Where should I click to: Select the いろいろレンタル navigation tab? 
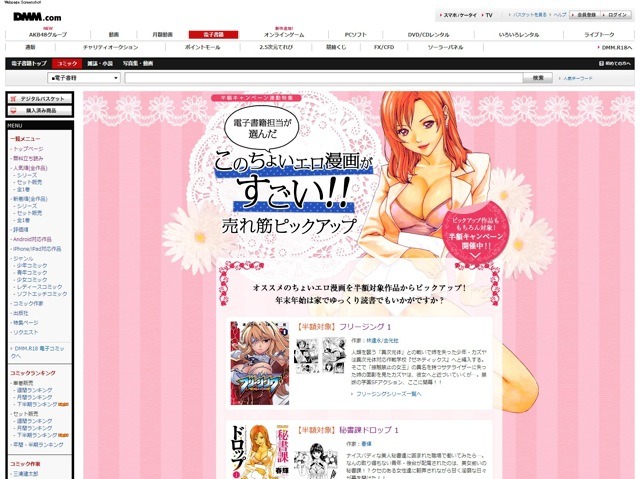click(519, 35)
